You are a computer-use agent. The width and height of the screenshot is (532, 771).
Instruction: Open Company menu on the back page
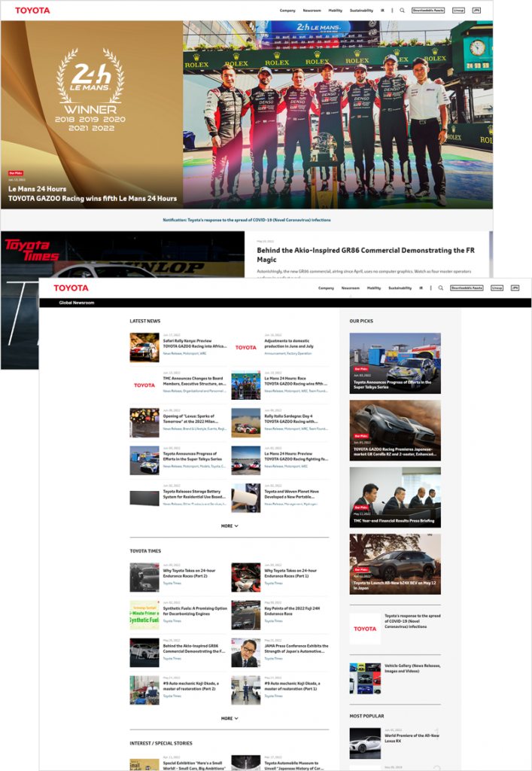tap(287, 11)
